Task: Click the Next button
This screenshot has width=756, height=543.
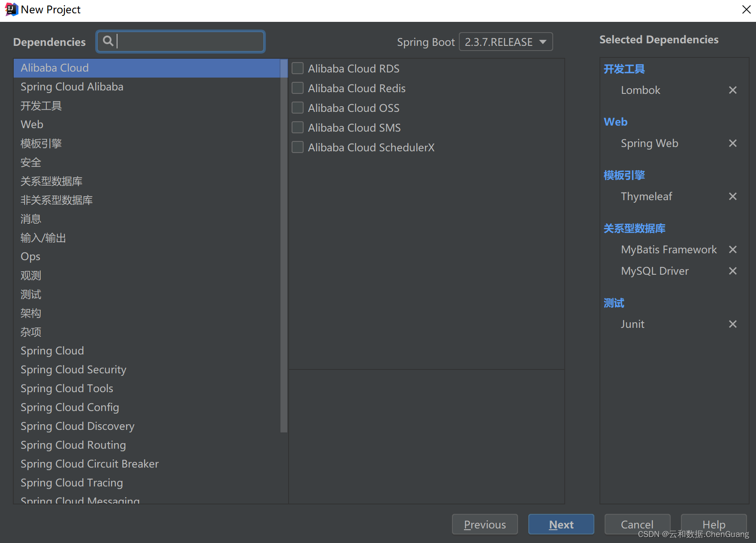Action: [561, 525]
